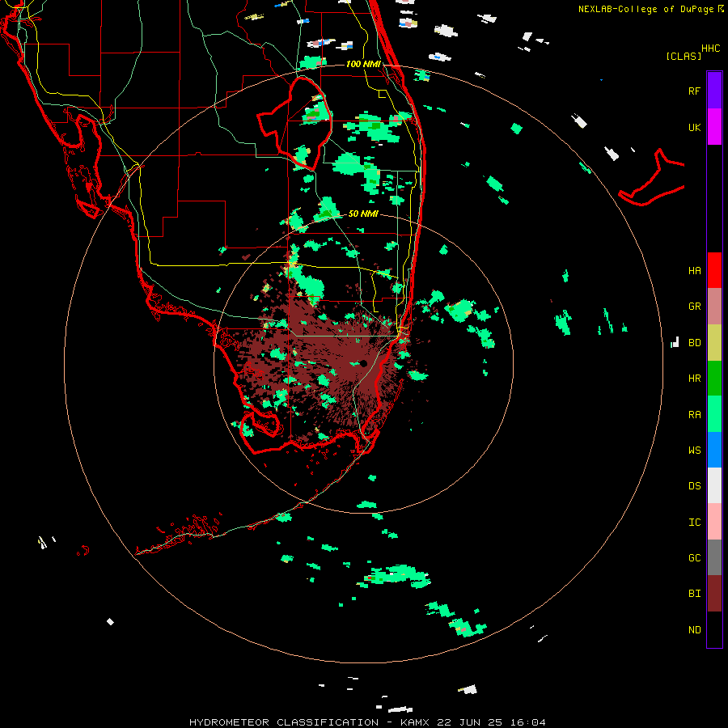Click the UK magenta legend swatch
Screen dimensions: 728x728
pyautogui.click(x=714, y=127)
